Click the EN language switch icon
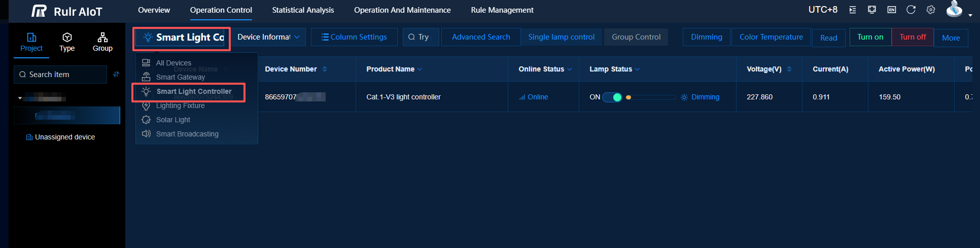The height and width of the screenshot is (248, 980). coord(891,10)
